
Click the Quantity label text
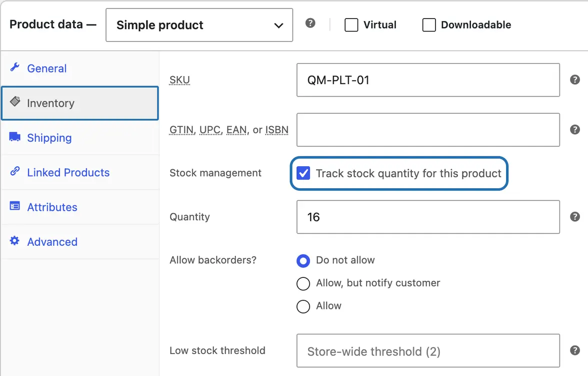(189, 217)
